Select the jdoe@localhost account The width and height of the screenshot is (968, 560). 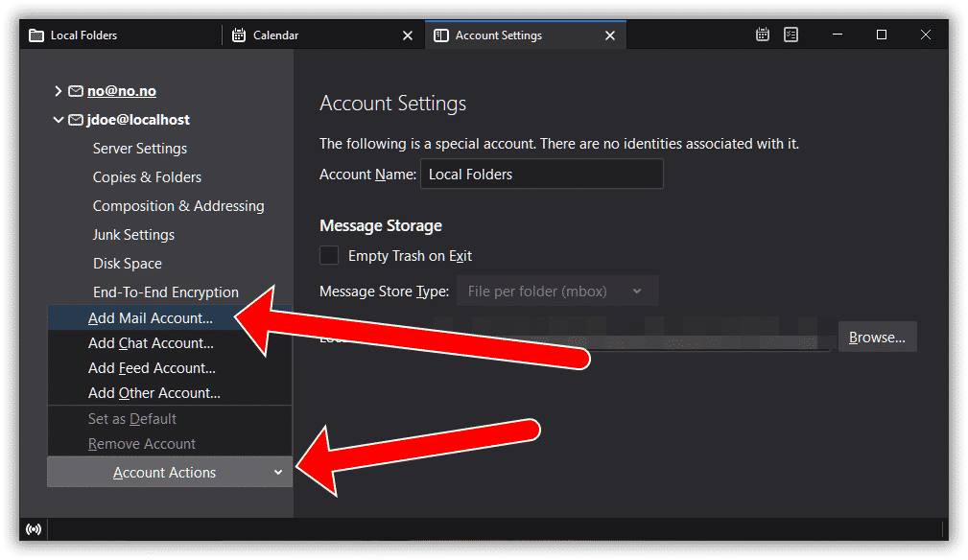coord(138,120)
